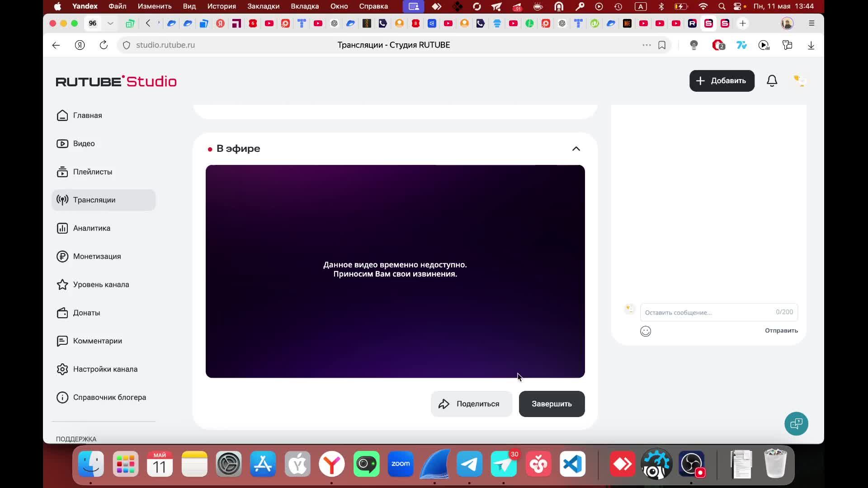Open the channel avatar menu

pos(799,81)
